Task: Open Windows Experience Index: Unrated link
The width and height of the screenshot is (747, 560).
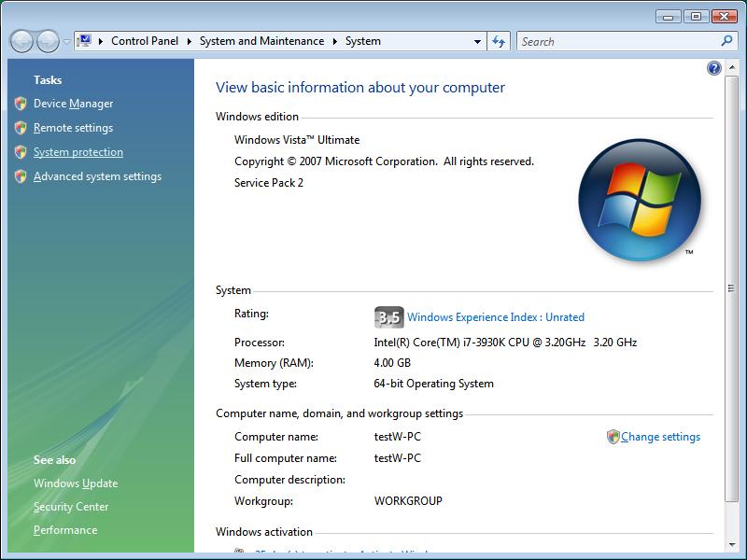Action: tap(495, 317)
